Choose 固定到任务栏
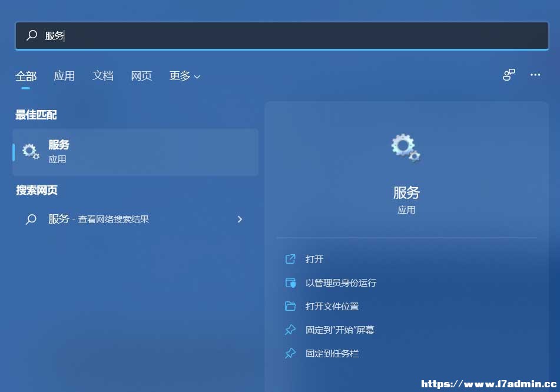This screenshot has width=560, height=392. point(332,353)
